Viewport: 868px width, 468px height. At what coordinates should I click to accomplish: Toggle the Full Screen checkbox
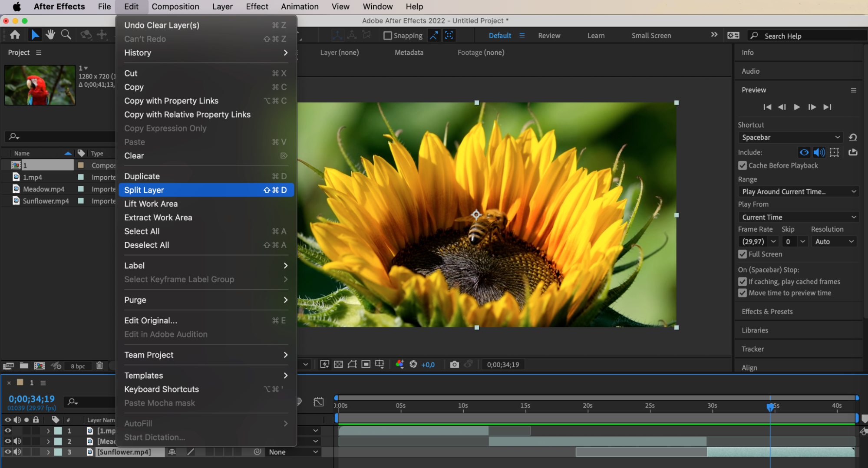point(743,254)
